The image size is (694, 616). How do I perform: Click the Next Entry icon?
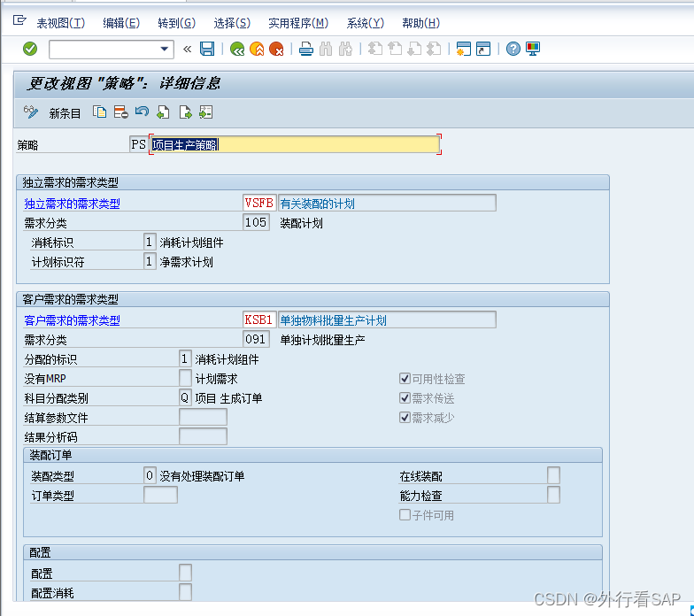click(x=186, y=112)
